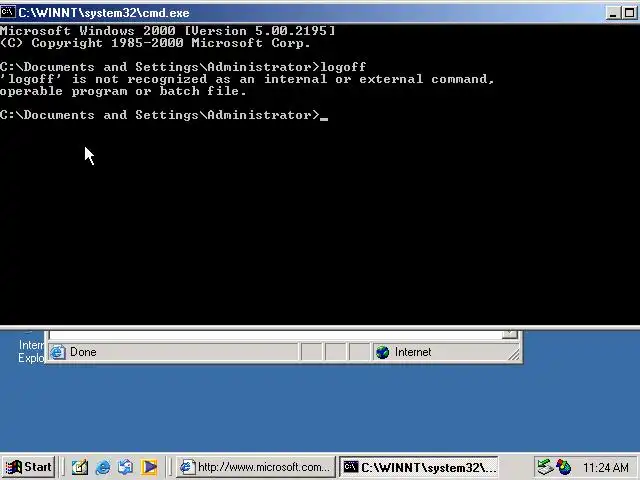
Task: Click the 'Internet' security zone label
Action: click(413, 352)
